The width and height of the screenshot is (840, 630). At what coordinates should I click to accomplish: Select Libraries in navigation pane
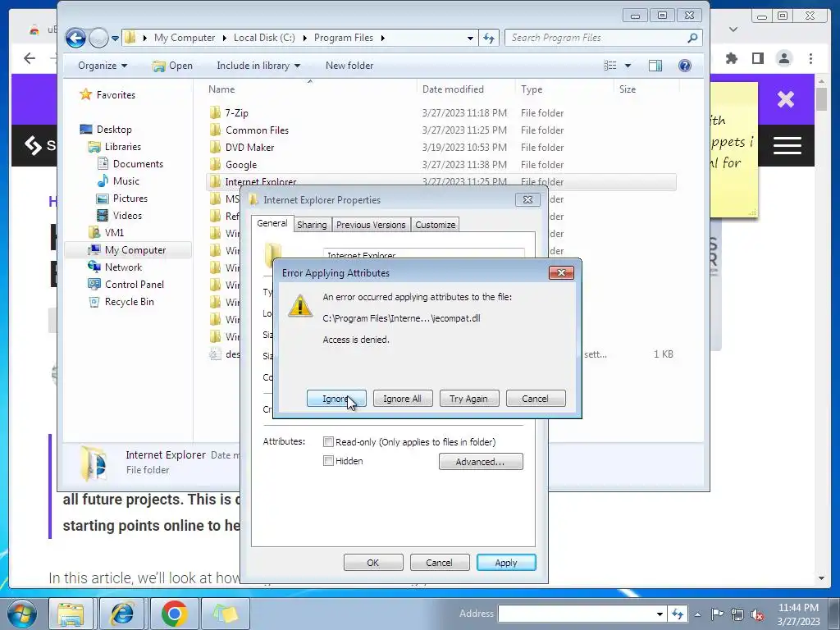point(115,146)
